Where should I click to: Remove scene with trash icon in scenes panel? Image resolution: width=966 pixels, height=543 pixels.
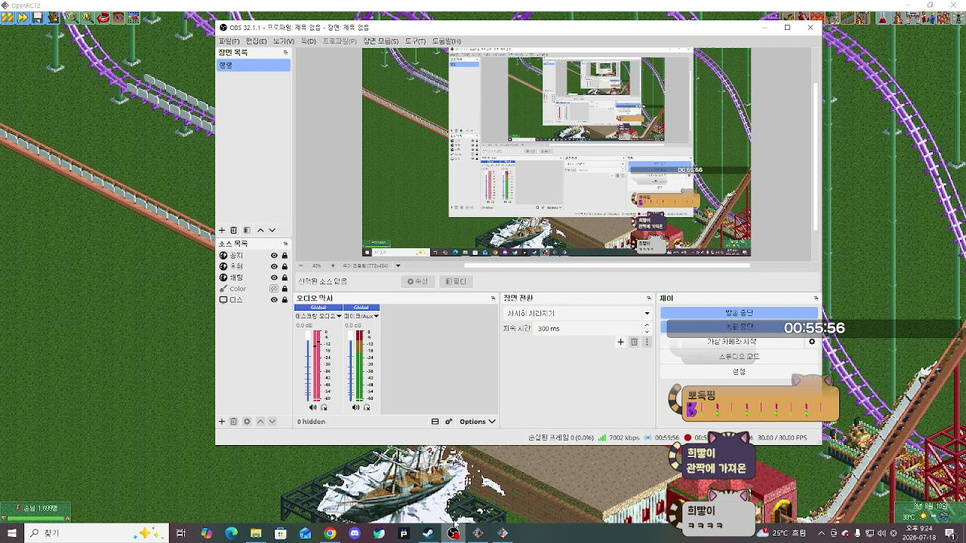point(233,230)
